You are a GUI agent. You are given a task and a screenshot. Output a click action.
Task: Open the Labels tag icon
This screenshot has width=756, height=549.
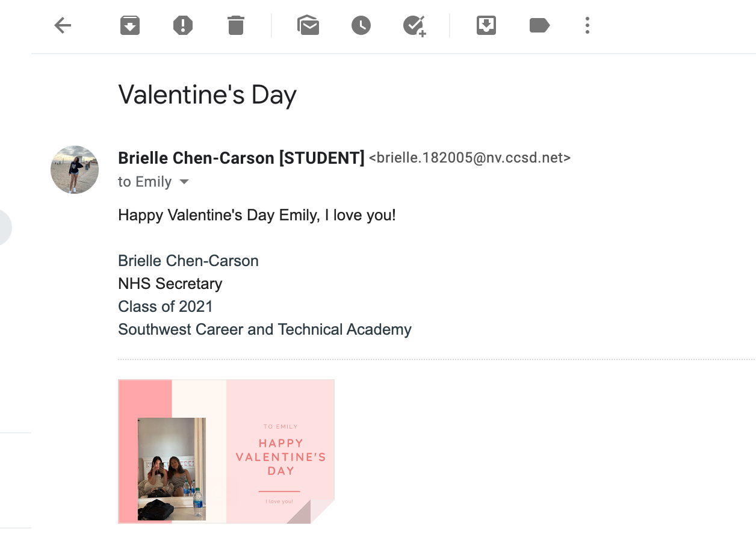539,25
